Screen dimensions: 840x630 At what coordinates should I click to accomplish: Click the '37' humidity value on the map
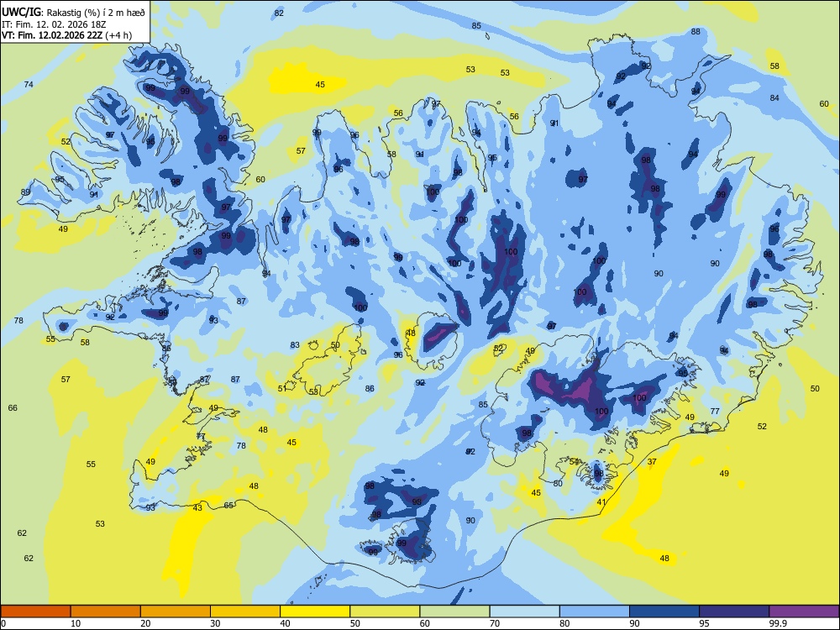click(x=652, y=462)
